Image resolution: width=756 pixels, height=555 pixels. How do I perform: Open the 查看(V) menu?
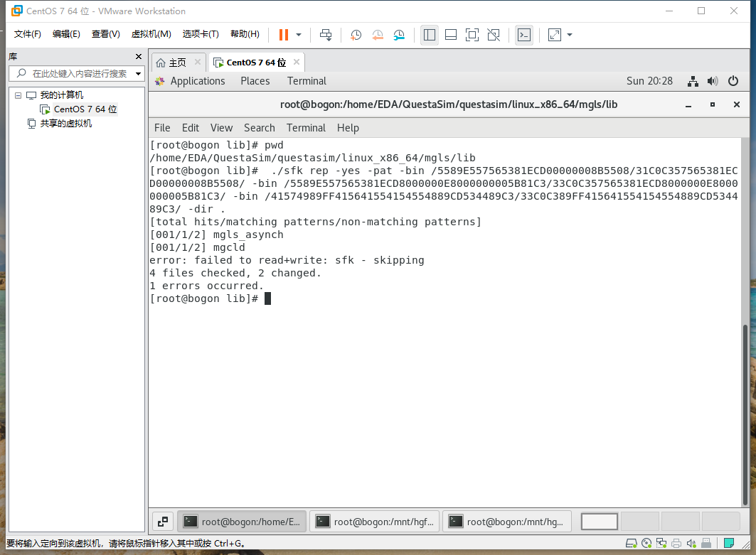(105, 34)
